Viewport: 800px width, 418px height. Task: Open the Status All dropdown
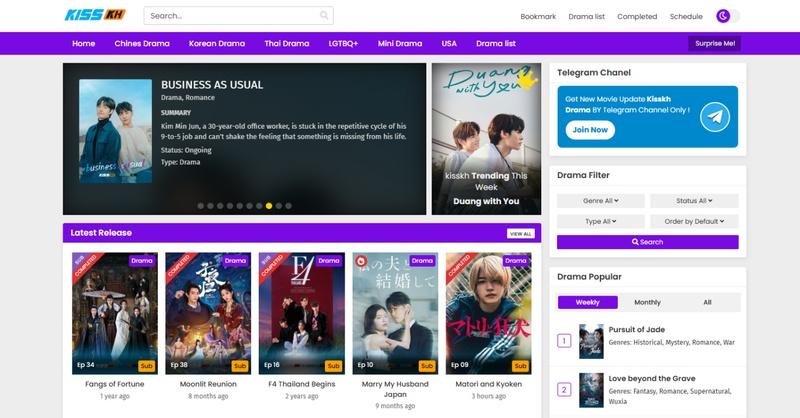pos(694,201)
